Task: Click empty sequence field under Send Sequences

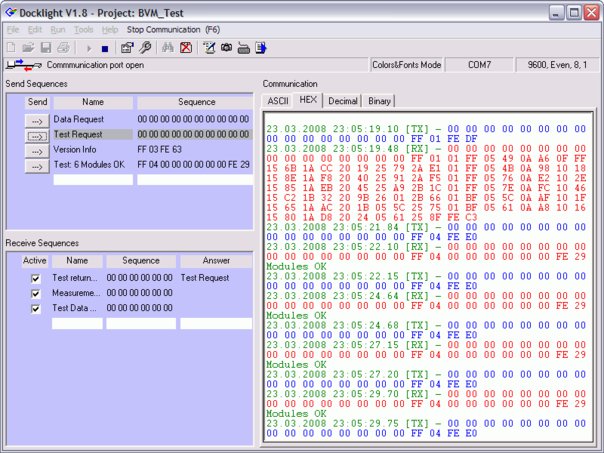Action: pos(195,180)
